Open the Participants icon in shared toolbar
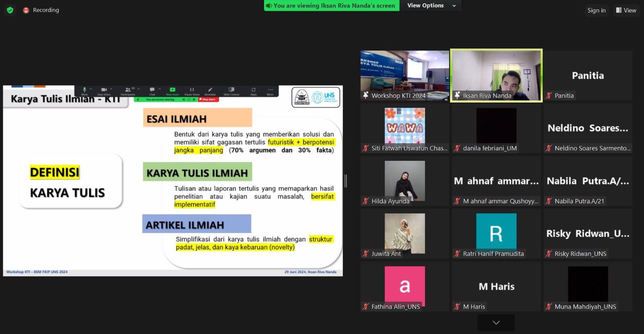Image resolution: width=644 pixels, height=334 pixels. coord(128,90)
